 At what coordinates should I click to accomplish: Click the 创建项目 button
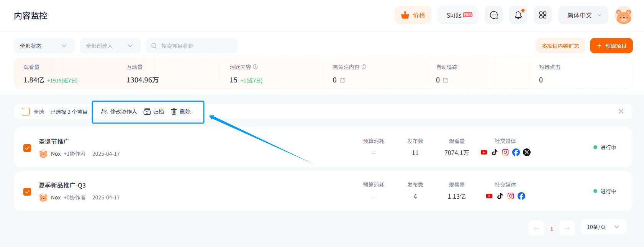pyautogui.click(x=611, y=46)
